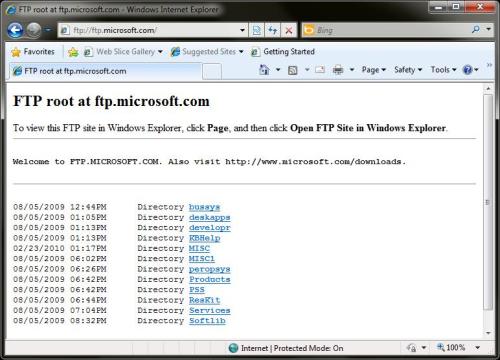Open the deskapps directory link
Image resolution: width=500 pixels, height=360 pixels.
click(x=210, y=217)
